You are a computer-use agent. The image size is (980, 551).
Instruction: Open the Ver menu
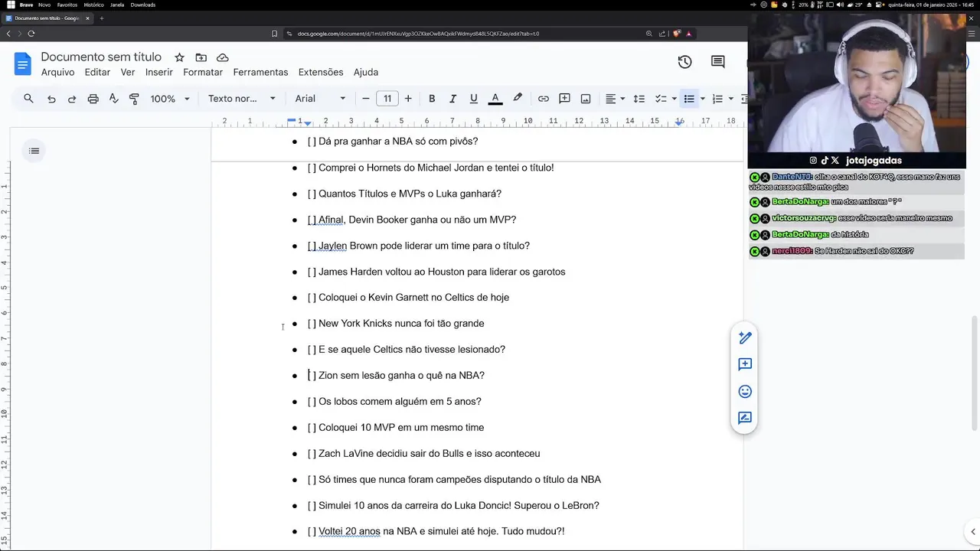coord(128,72)
